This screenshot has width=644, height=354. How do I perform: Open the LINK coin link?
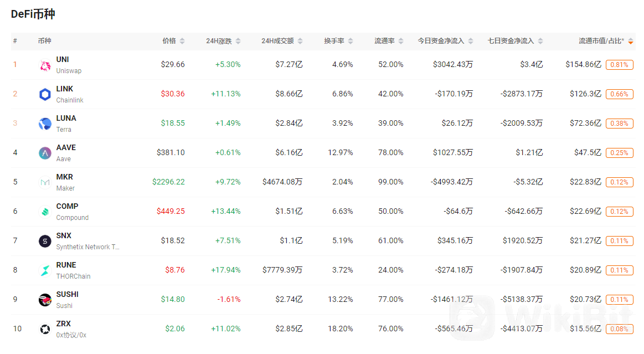click(64, 89)
